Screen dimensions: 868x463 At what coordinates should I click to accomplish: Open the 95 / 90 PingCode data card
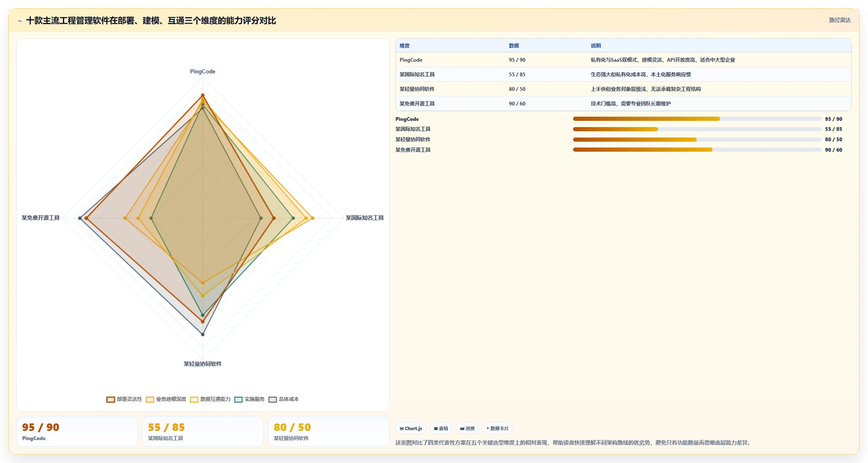click(x=77, y=431)
